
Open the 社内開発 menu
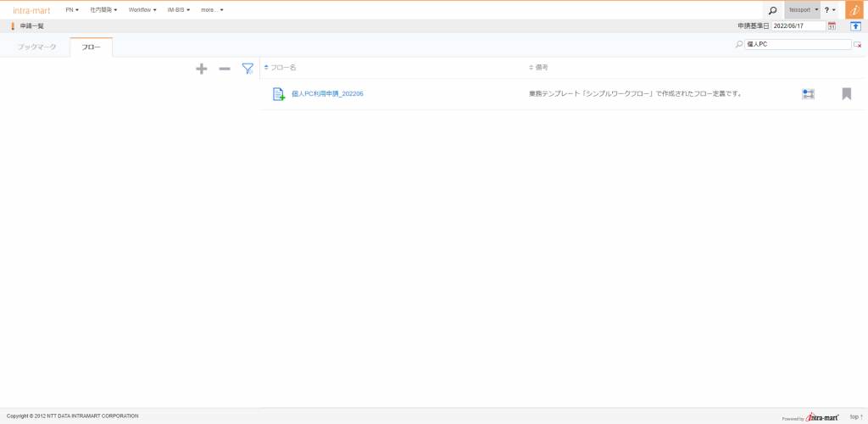tap(103, 10)
